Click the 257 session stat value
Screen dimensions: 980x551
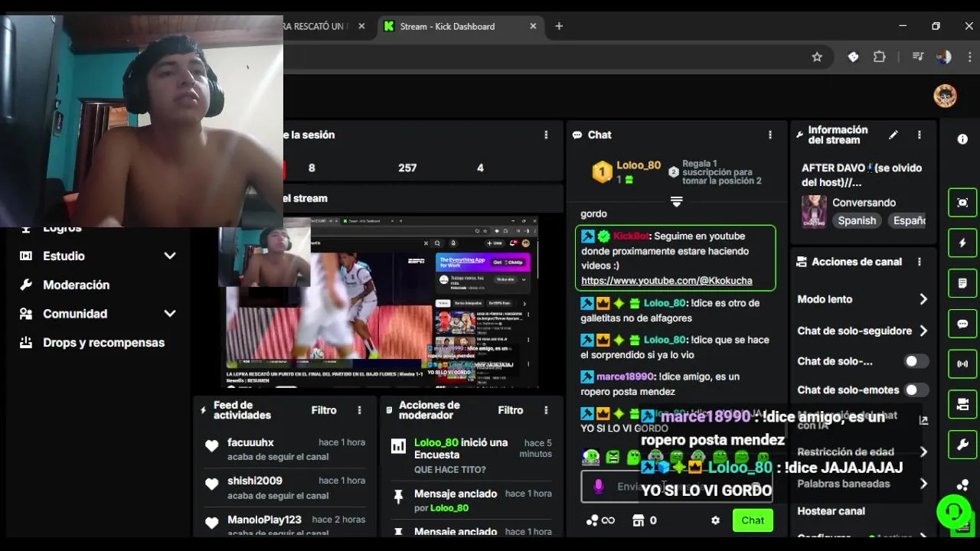(x=407, y=168)
